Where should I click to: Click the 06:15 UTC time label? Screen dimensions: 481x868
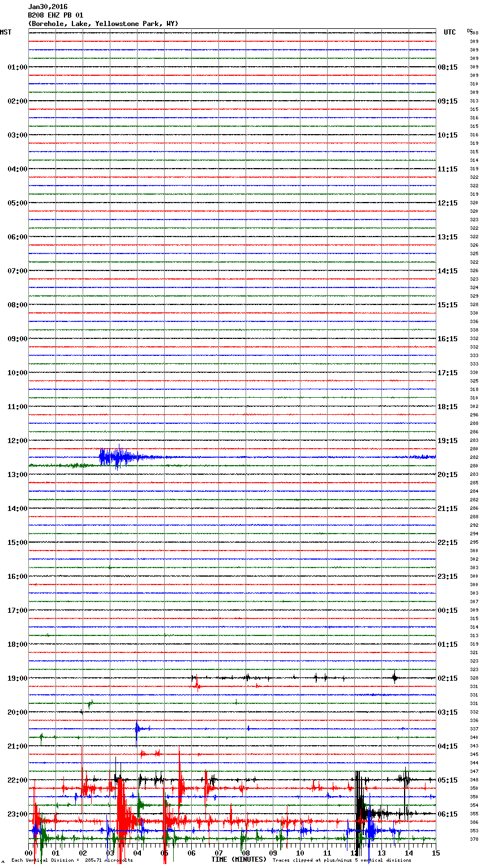(x=448, y=814)
